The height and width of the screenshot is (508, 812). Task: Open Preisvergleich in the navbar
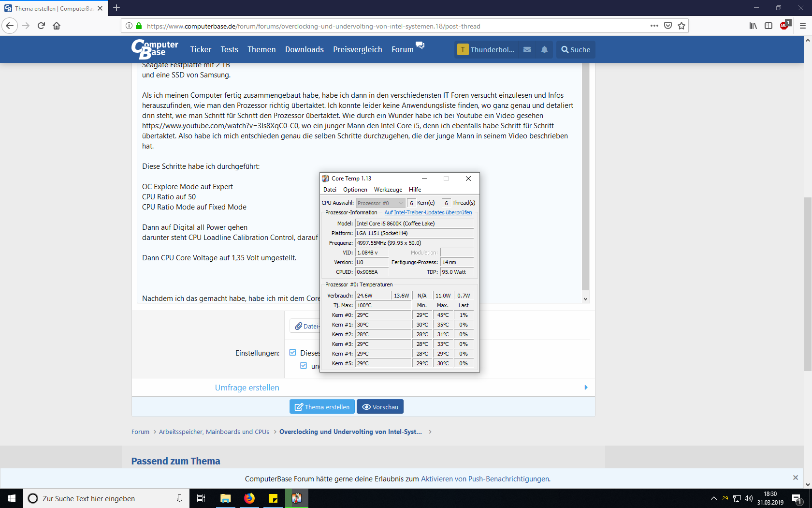tap(358, 49)
